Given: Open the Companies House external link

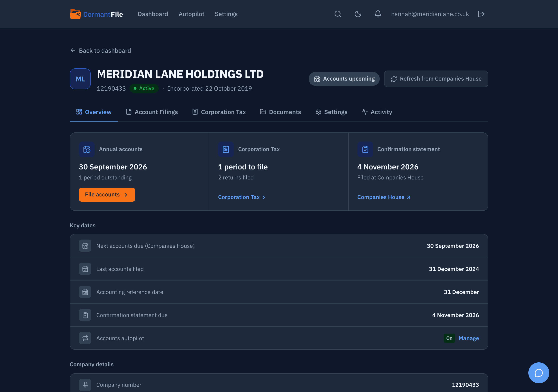Looking at the screenshot, I should coord(384,197).
